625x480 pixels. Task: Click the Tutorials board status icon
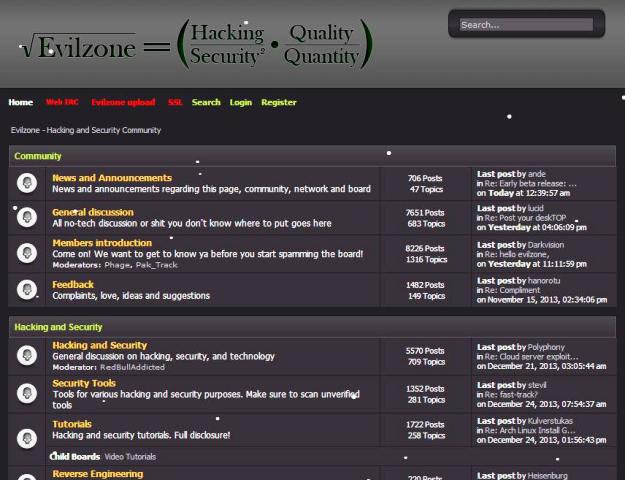27,439
